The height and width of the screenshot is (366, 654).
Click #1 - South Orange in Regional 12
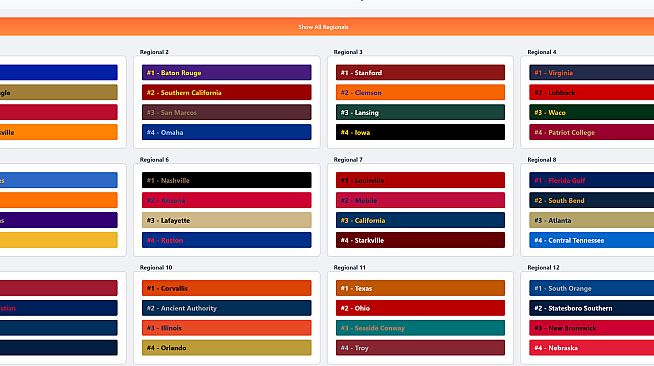pos(591,288)
